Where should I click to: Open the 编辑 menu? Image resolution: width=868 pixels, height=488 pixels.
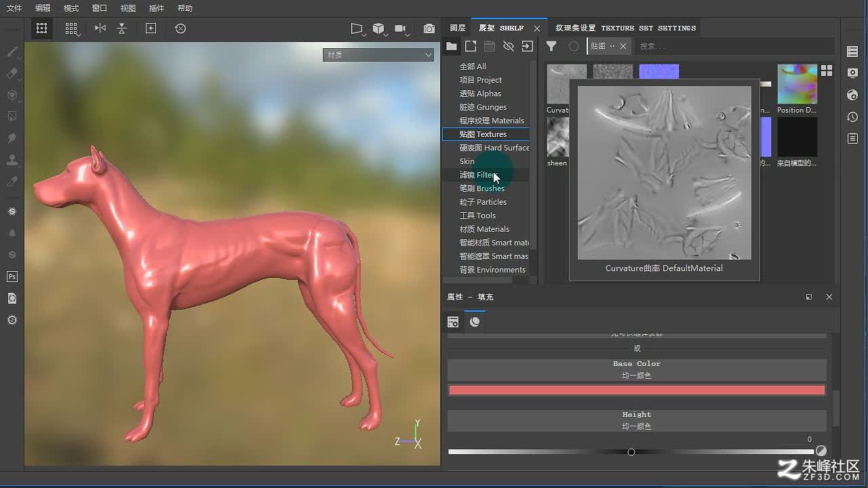tap(43, 8)
